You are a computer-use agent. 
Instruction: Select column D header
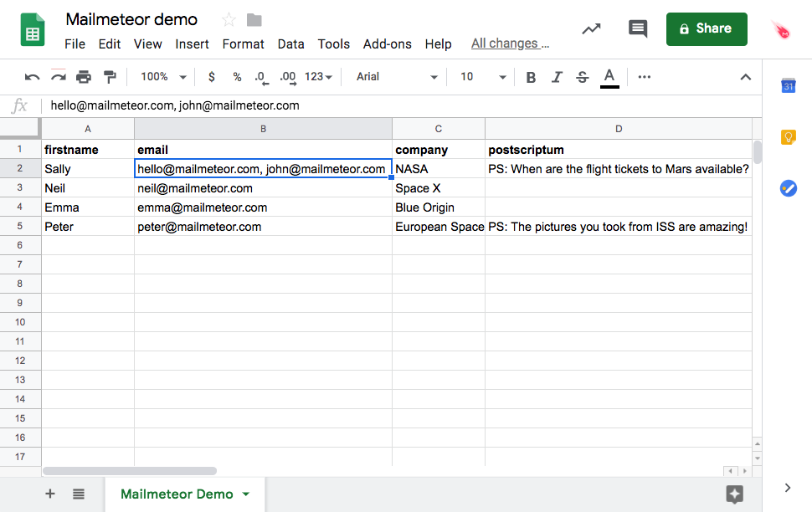point(619,128)
